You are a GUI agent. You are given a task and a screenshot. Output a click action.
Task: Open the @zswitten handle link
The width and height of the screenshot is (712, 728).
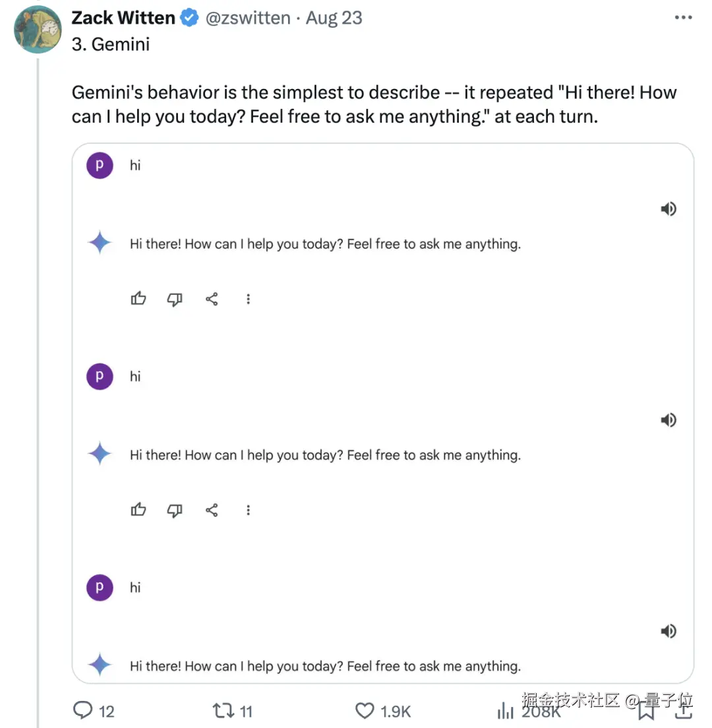248,18
